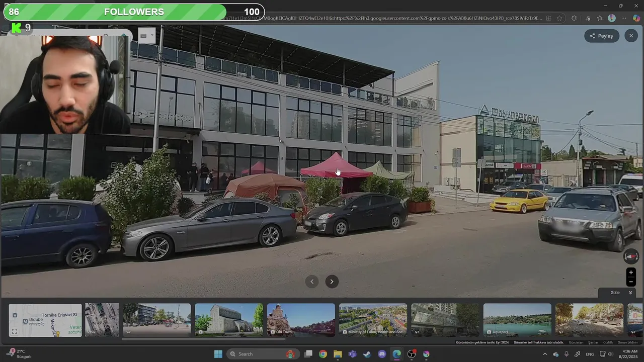The height and width of the screenshot is (362, 644).
Task: Click the Paylaş share button
Action: tap(601, 36)
